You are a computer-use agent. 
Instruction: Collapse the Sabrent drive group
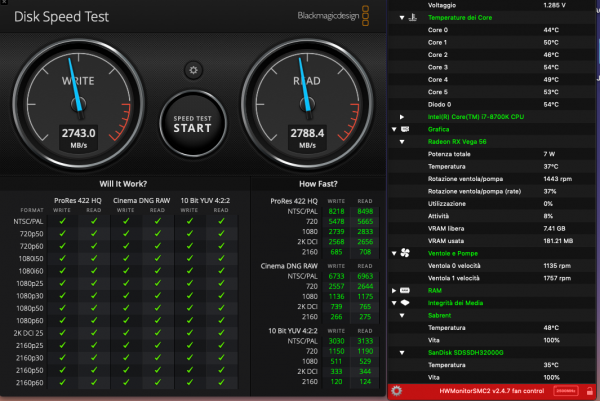tap(402, 315)
